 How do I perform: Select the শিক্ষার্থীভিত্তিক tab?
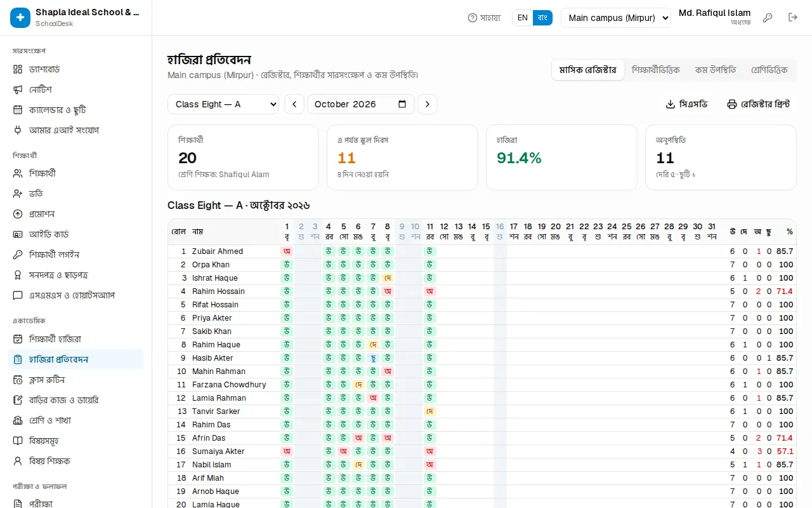[x=656, y=70]
